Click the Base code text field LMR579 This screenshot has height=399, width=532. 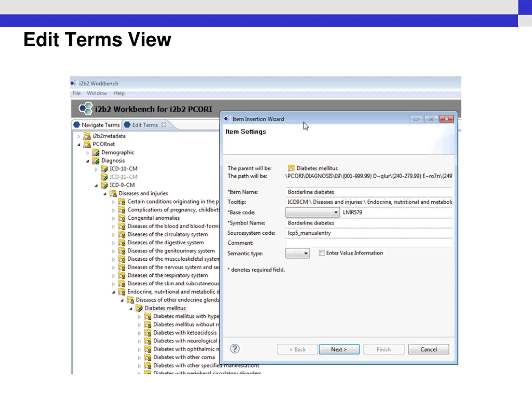click(x=396, y=212)
